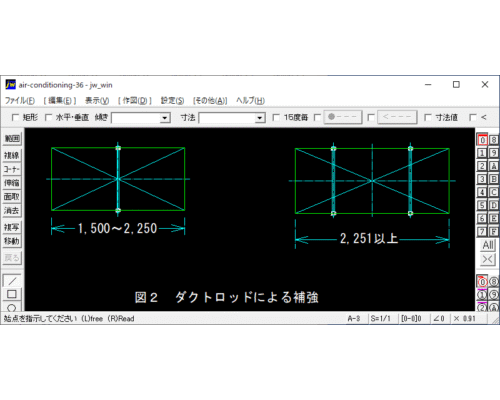Screen dimensions: 500x400
Task: Select the 移動 (move) tool
Action: (12, 241)
